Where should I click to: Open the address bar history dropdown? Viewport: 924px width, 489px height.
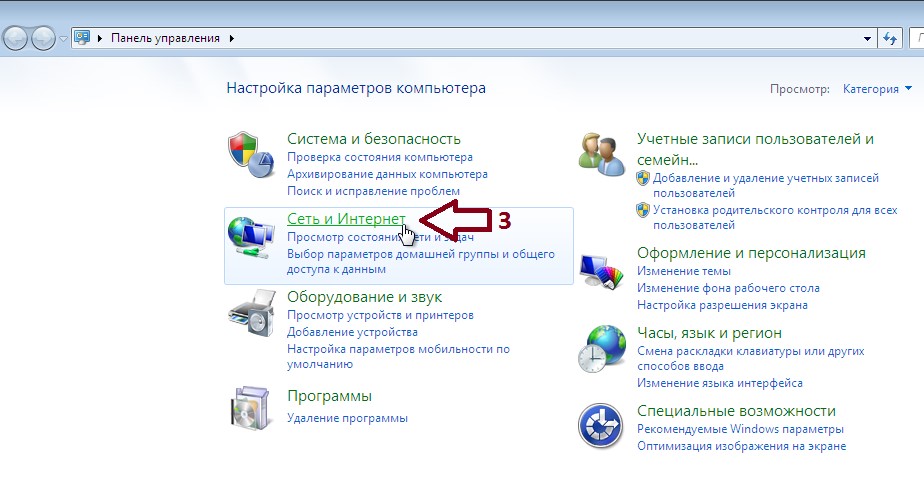pyautogui.click(x=867, y=38)
